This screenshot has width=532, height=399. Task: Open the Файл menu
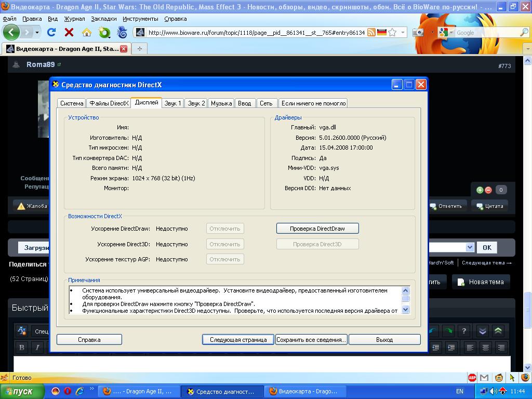(9, 19)
